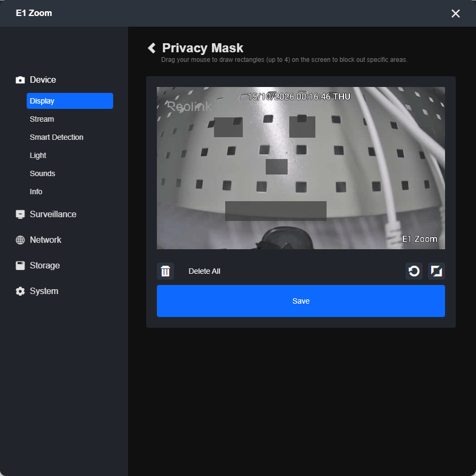Click the trash can delete icon
The image size is (476, 476).
(165, 271)
